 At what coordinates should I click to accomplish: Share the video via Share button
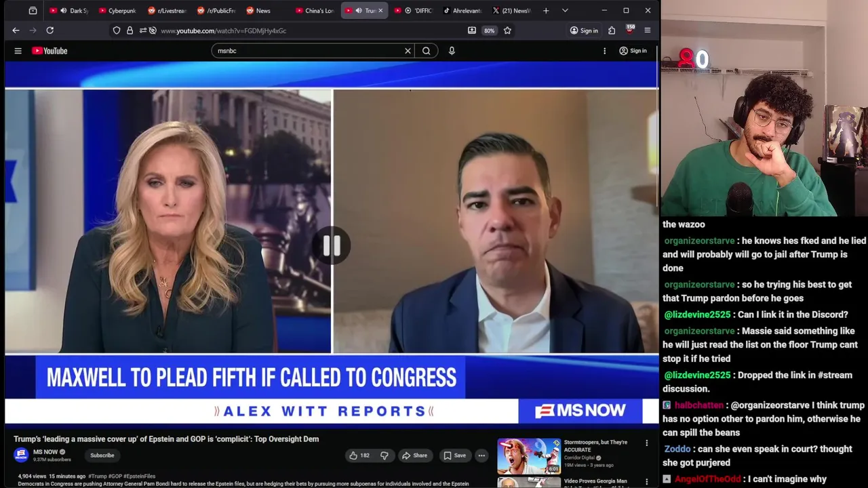click(414, 455)
